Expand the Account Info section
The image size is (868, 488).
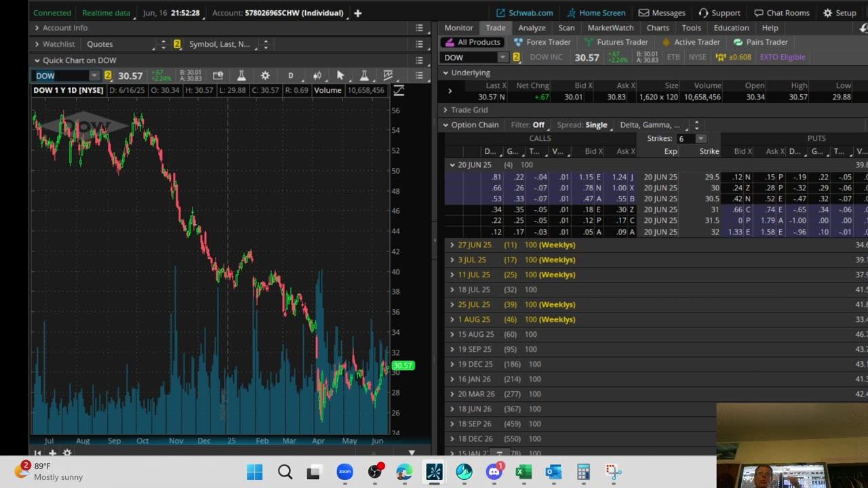pyautogui.click(x=37, y=28)
